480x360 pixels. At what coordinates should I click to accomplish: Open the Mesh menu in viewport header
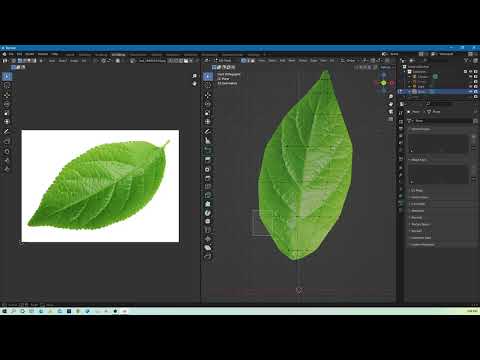292,61
